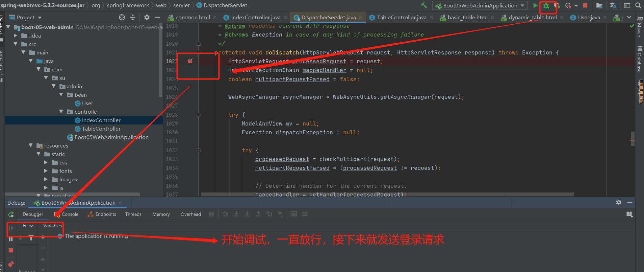644x272 pixels.
Task: Add new watch plus icon
Action: (43, 237)
